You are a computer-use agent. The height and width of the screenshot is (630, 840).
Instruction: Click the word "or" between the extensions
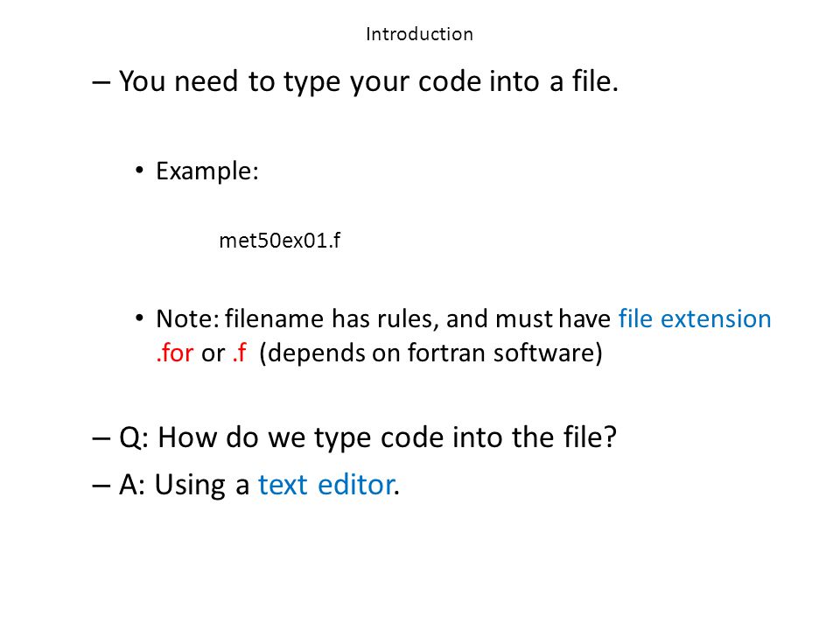[213, 353]
